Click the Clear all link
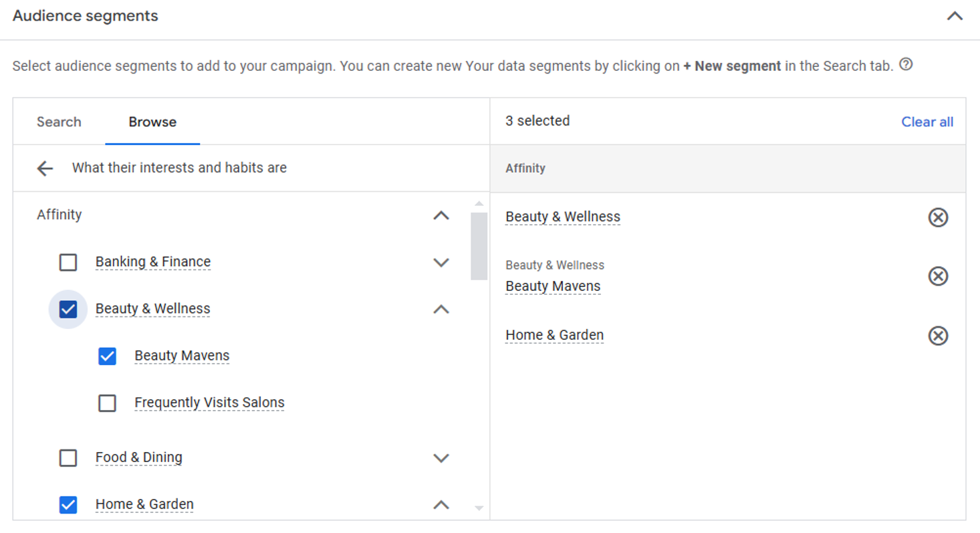Image resolution: width=980 pixels, height=533 pixels. [927, 122]
